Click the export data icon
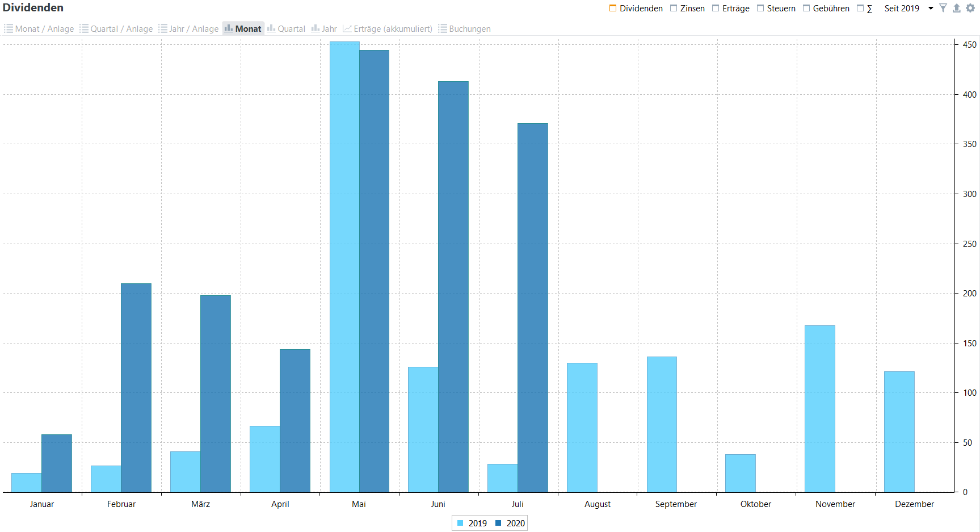 (x=957, y=8)
